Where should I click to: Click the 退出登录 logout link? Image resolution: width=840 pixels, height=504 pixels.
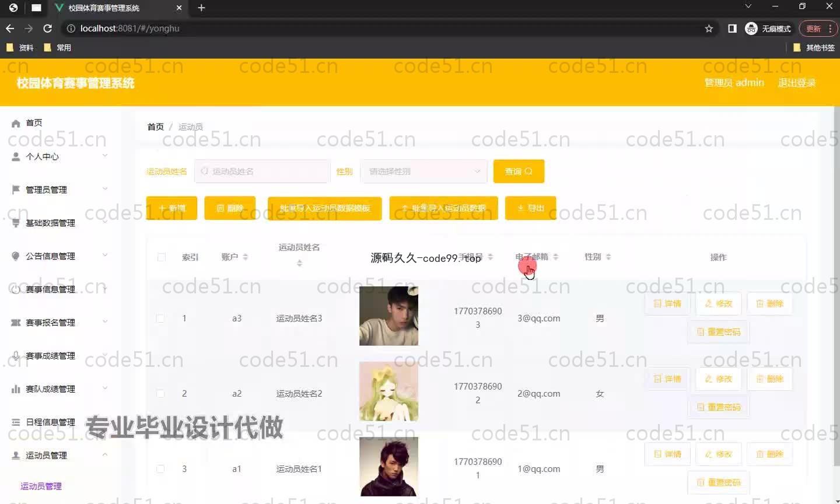797,83
